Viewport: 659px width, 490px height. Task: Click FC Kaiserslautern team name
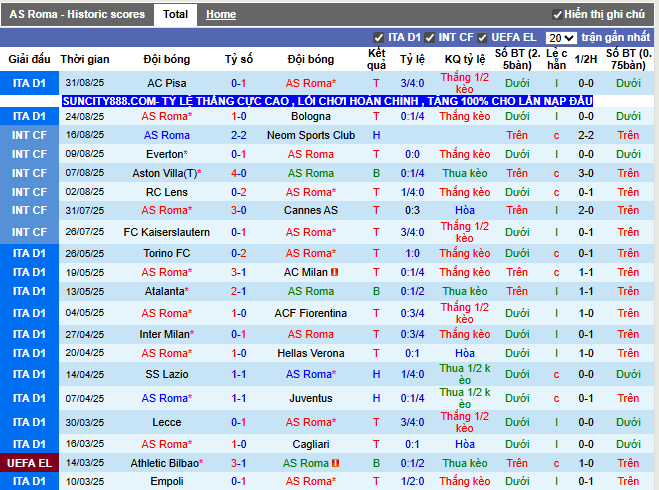(x=166, y=232)
